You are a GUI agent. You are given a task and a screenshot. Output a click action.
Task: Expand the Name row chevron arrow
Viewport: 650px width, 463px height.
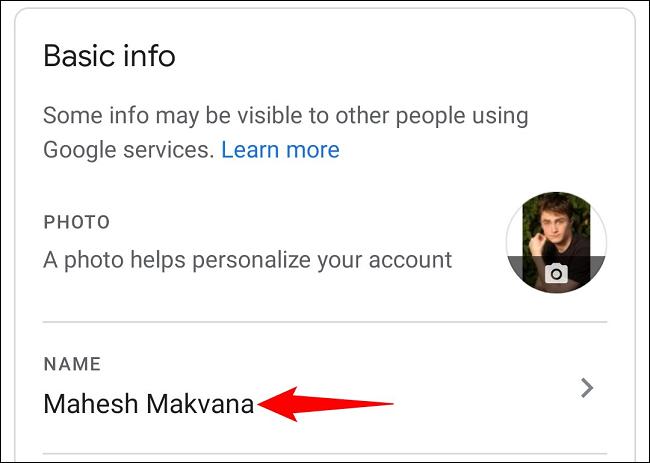(x=587, y=388)
